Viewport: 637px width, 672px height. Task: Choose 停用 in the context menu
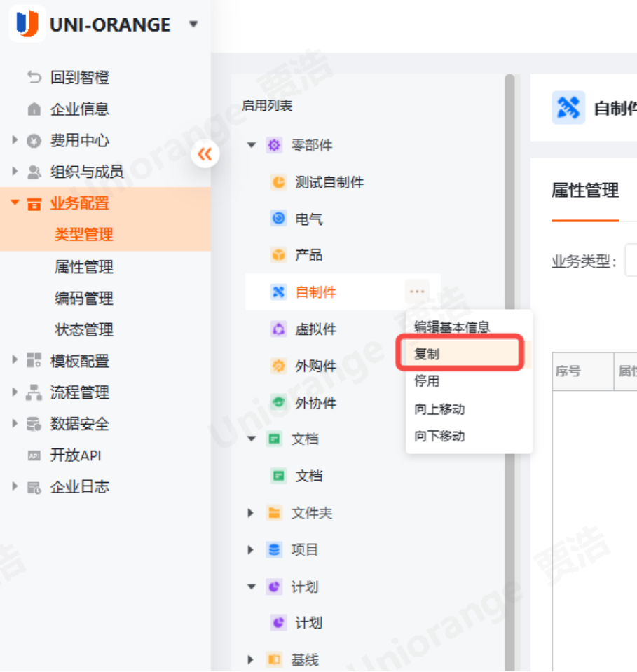click(427, 381)
